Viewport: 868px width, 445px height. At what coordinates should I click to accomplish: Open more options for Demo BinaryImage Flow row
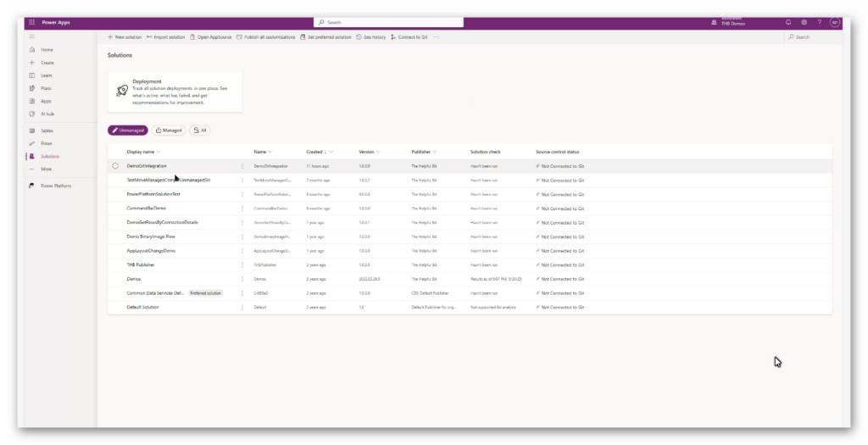coord(242,236)
